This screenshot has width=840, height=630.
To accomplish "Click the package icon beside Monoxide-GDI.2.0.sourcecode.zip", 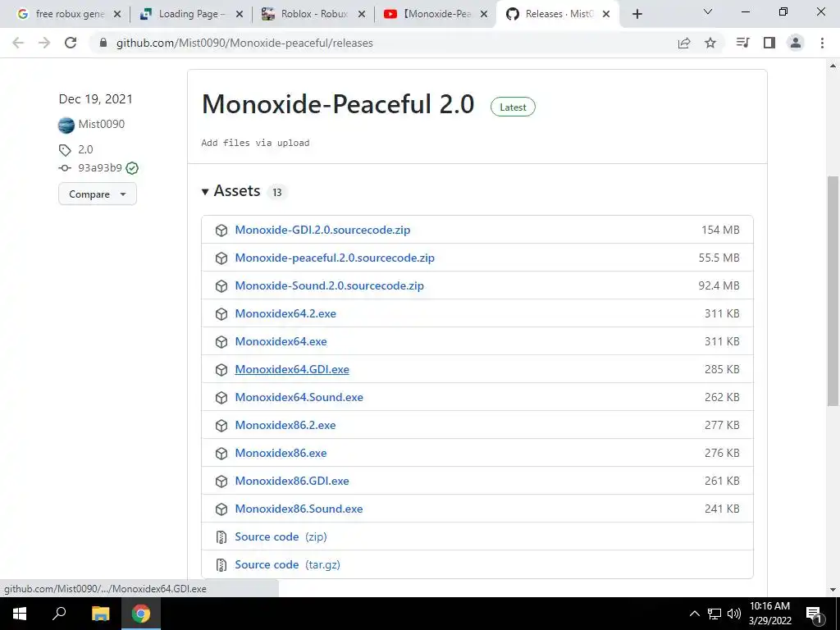I will 221,231.
